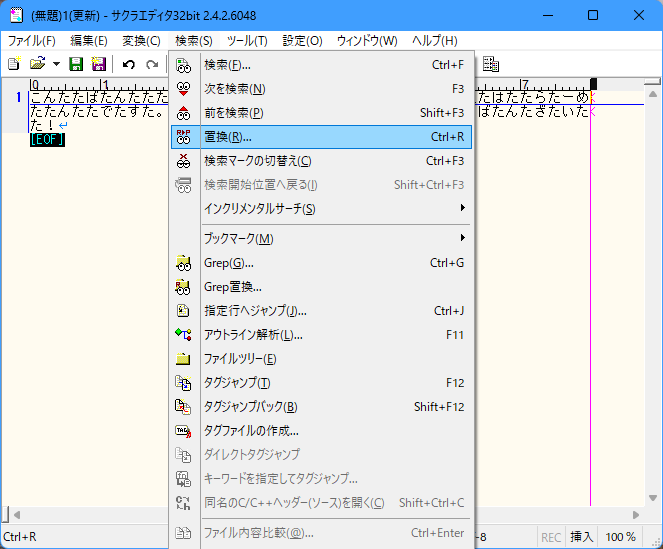The height and width of the screenshot is (549, 663).
Task: Click the REC indicator in status bar
Action: [551, 538]
